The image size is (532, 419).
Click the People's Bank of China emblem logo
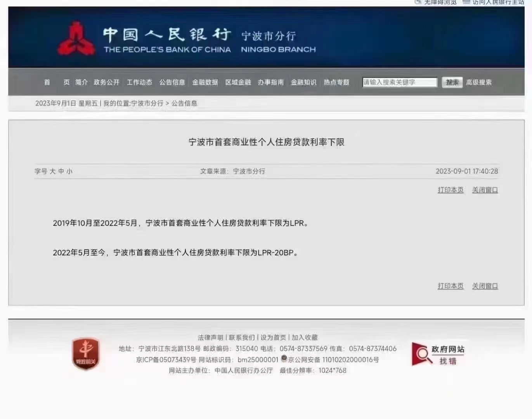tap(76, 39)
